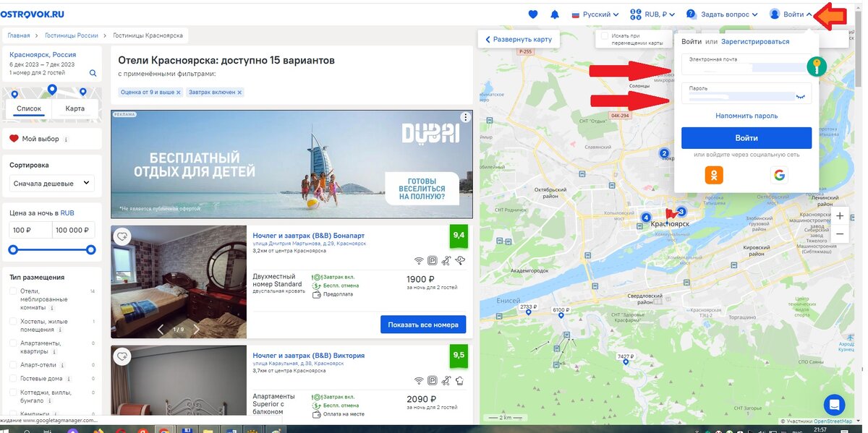
Task: Click the Wi-Fi amenity icon for Виктория
Action: [419, 380]
